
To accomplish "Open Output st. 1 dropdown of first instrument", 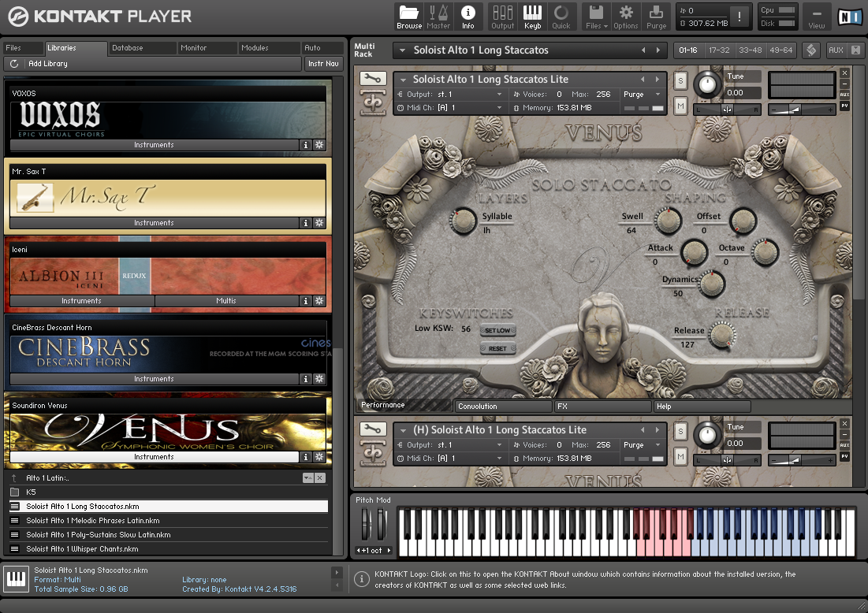I will [499, 95].
